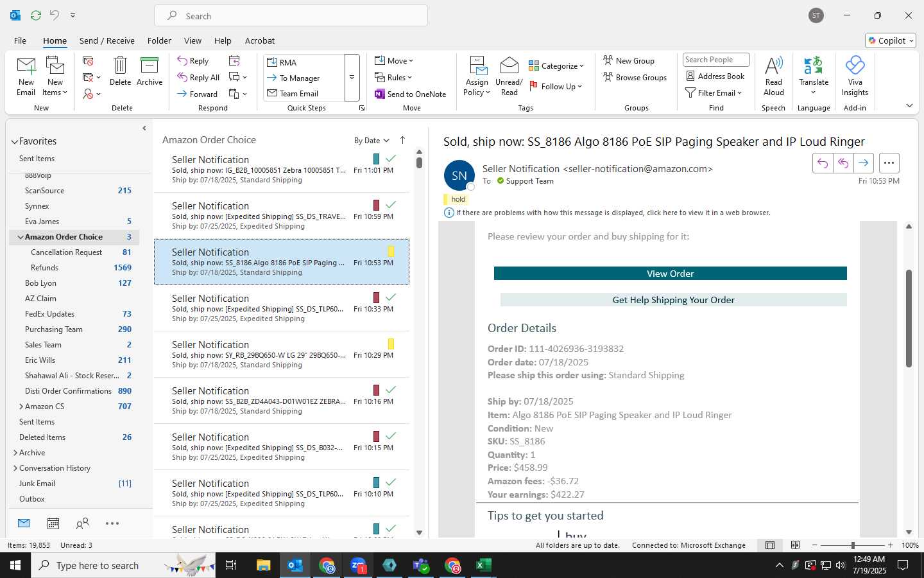Click the teal category swatch on Fri 11:01 PM email
Screen dimensions: 924x578
tap(376, 159)
